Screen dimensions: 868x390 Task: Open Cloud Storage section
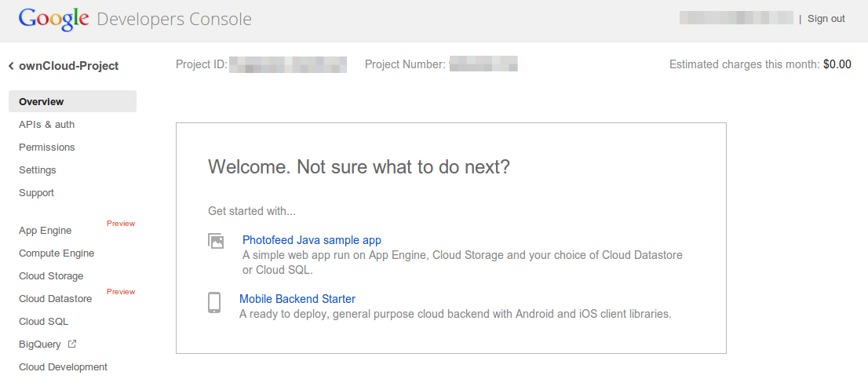51,276
